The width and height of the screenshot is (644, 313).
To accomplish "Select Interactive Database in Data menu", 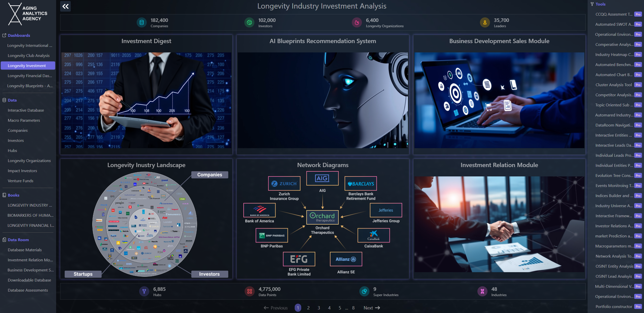I will pyautogui.click(x=26, y=110).
